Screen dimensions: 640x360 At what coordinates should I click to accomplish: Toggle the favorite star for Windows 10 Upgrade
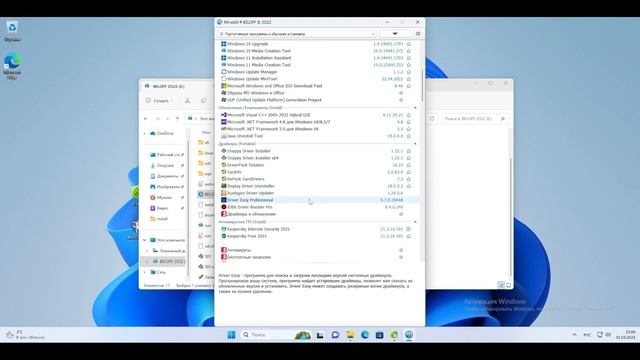point(409,44)
